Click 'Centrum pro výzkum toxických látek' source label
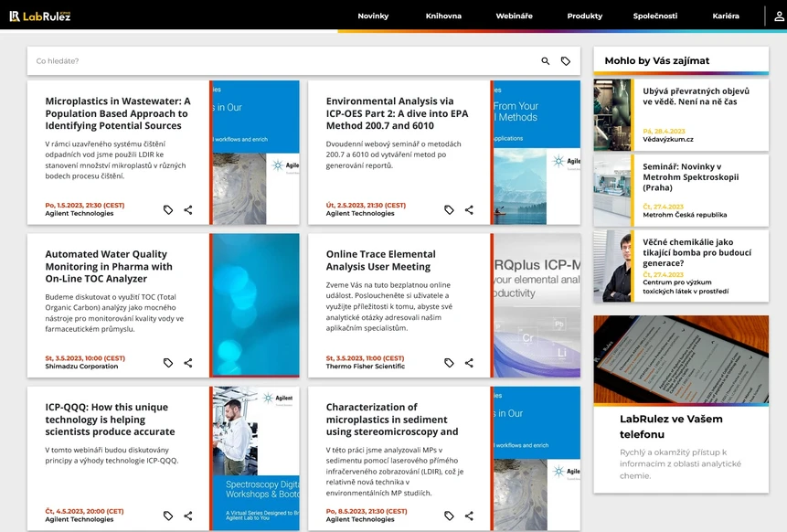This screenshot has width=787, height=532. (686, 287)
